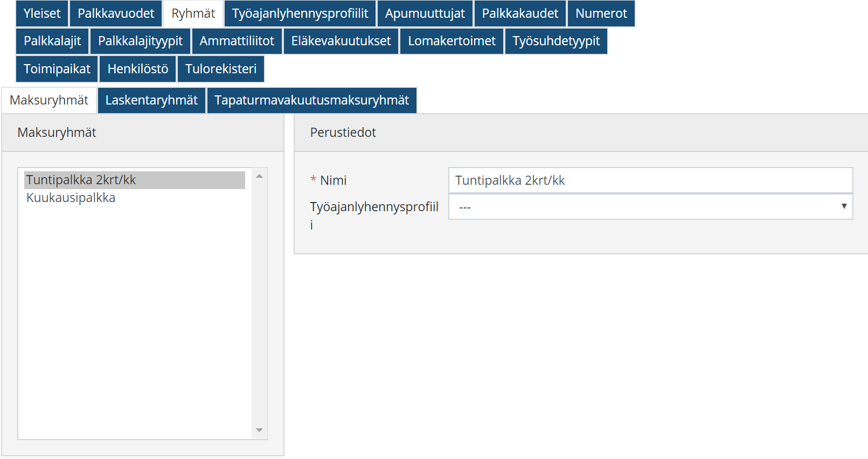Open Työajanlyhennysprofiilit tab

click(x=300, y=13)
